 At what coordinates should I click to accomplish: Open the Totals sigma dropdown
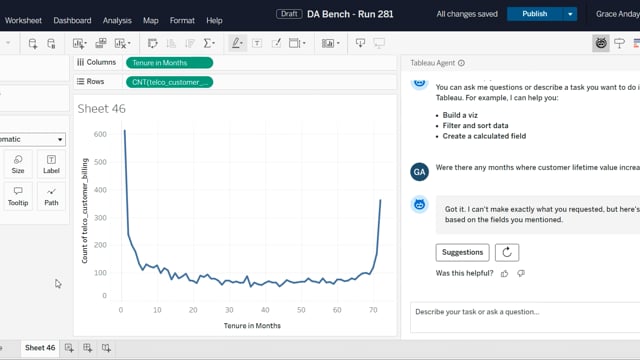click(209, 43)
